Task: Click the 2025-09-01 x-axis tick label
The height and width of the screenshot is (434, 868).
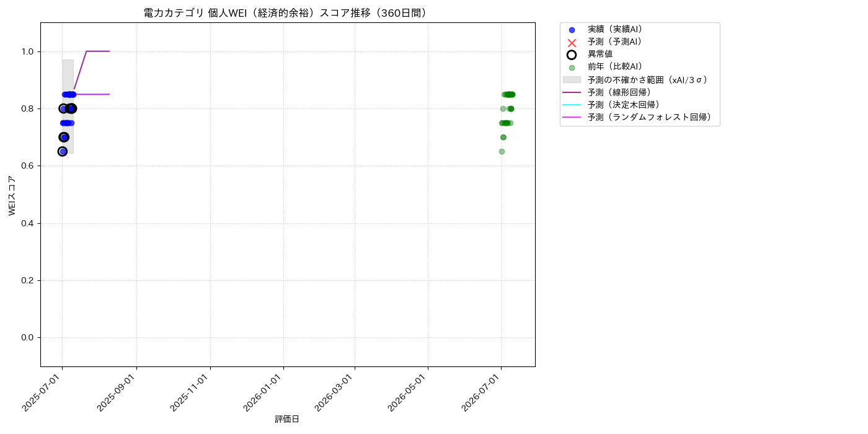Action: [x=117, y=392]
